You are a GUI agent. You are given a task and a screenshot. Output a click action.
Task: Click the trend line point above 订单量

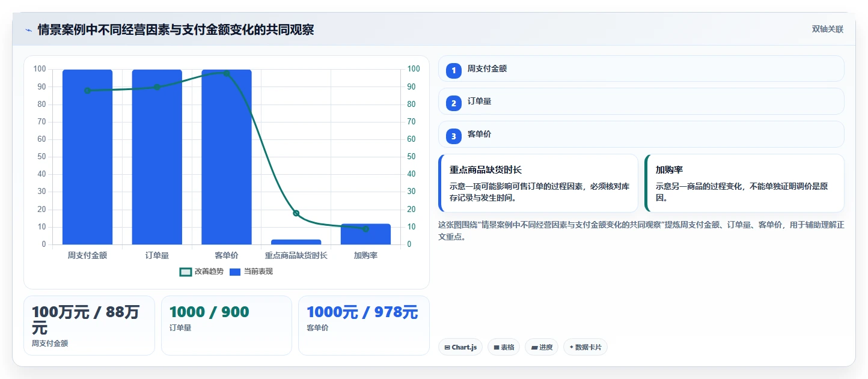tap(157, 87)
